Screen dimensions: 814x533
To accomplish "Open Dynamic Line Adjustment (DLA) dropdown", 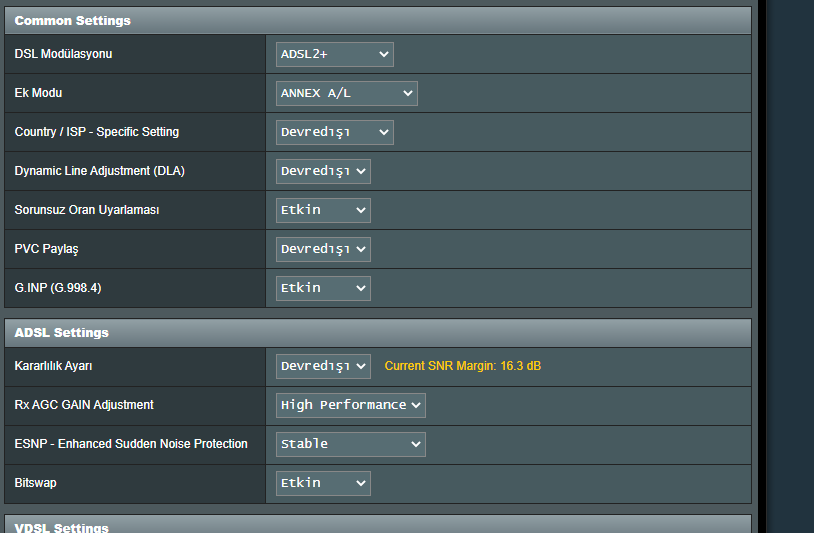I will 323,171.
